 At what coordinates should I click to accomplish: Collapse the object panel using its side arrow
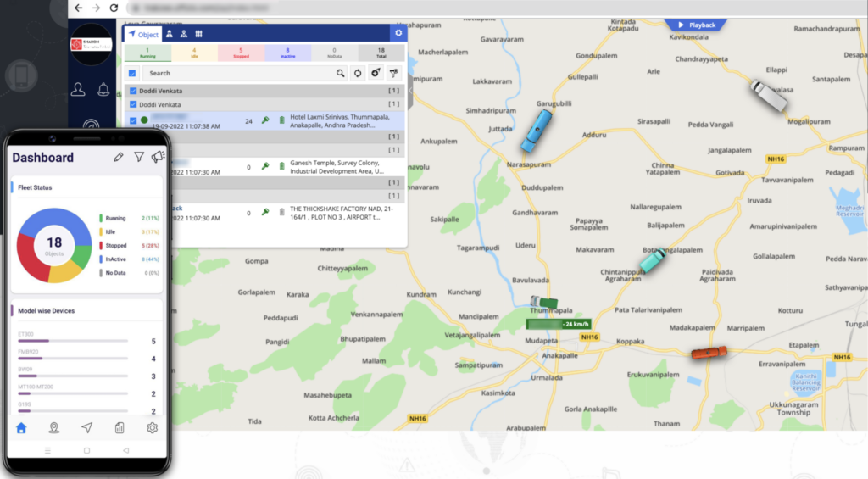click(410, 91)
